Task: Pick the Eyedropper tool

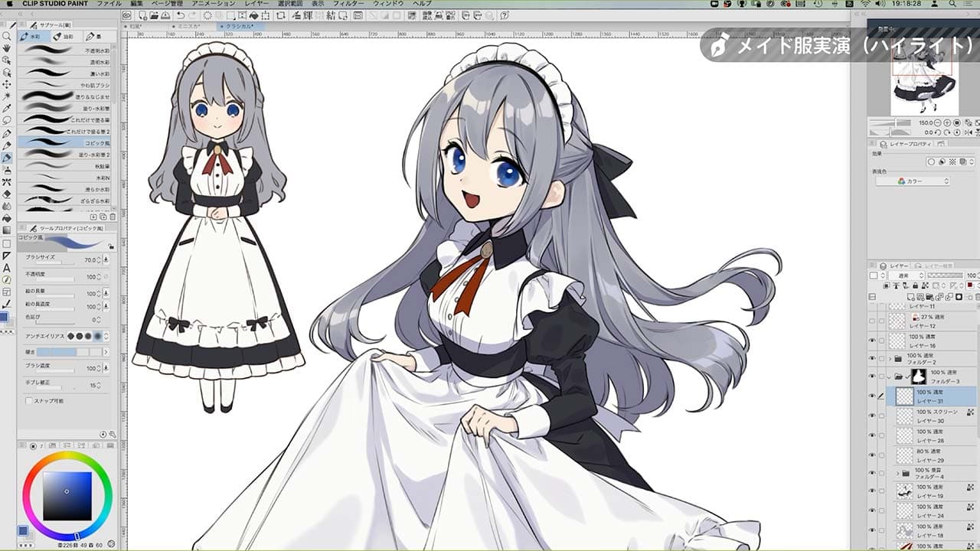Action: point(7,109)
